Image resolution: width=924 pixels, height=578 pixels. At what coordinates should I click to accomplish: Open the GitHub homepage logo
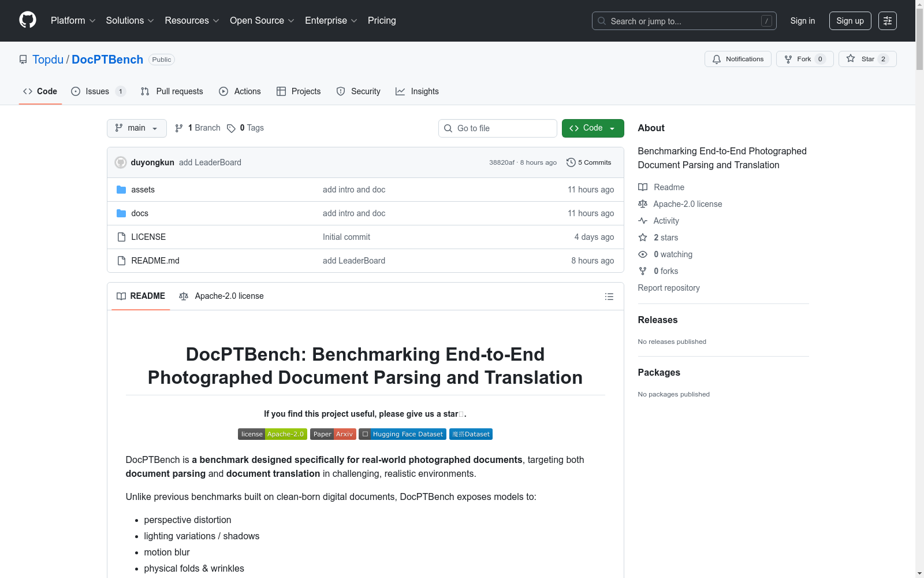(x=28, y=20)
